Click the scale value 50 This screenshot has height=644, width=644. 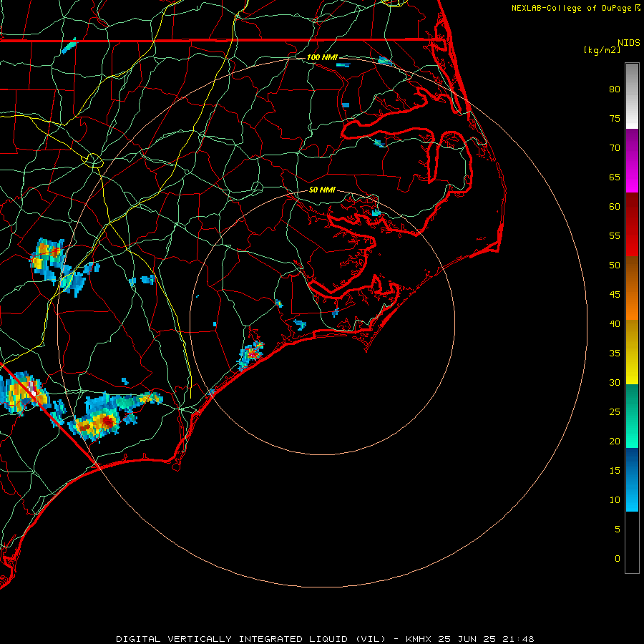click(615, 265)
